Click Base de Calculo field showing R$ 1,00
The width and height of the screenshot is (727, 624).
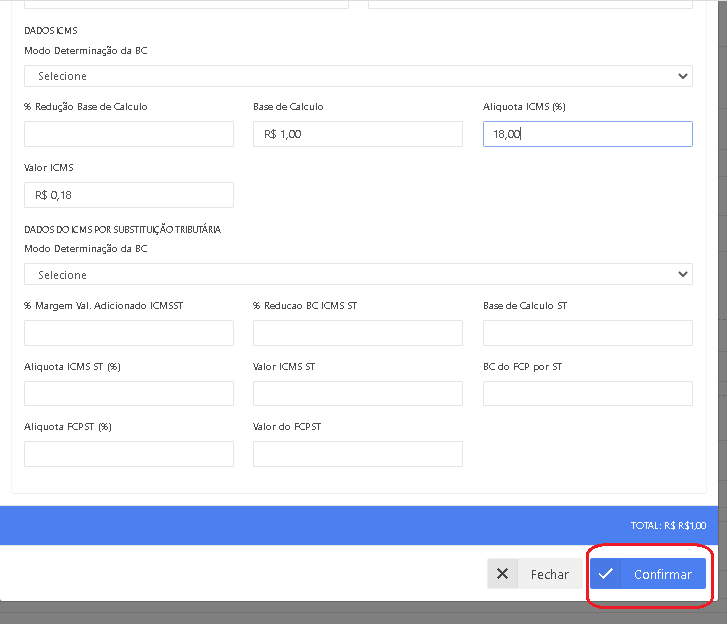click(x=357, y=134)
